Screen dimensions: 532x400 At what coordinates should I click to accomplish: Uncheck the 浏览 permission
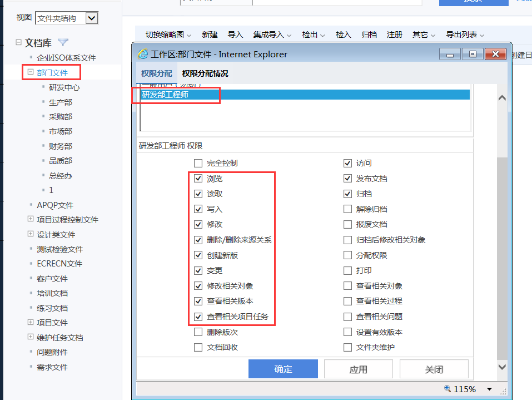[x=198, y=179]
